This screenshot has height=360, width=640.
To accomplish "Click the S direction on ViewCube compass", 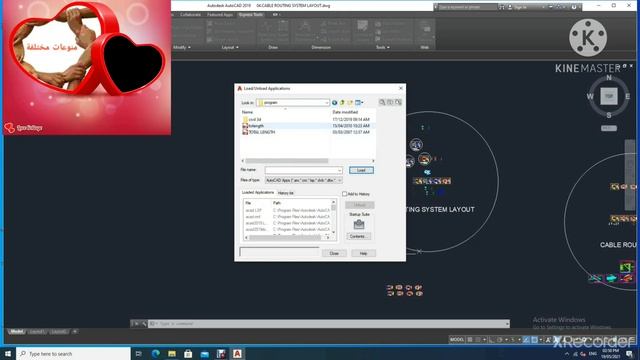I will pyautogui.click(x=609, y=116).
